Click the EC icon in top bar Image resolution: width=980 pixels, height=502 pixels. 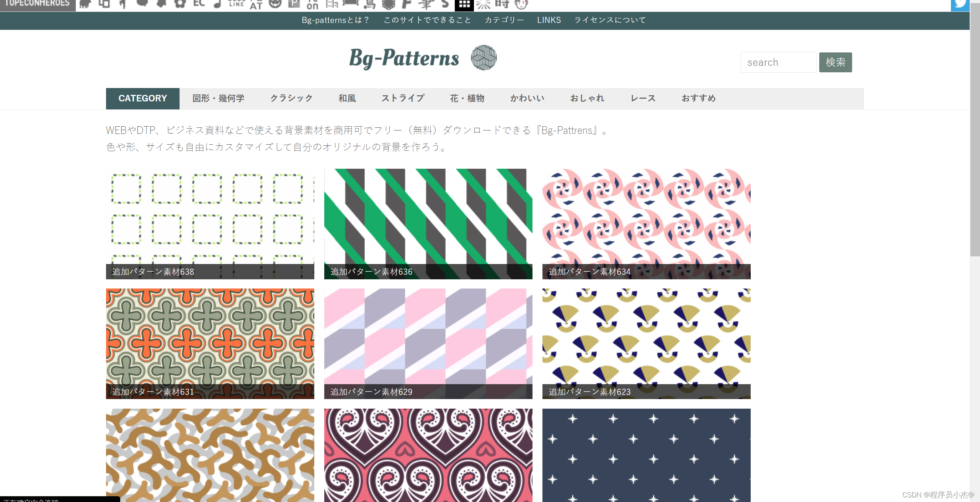pos(199,4)
